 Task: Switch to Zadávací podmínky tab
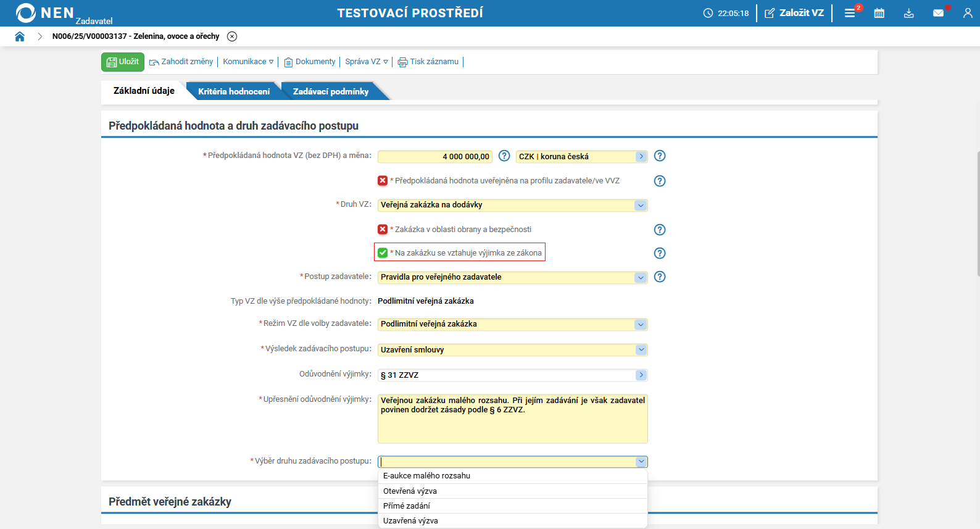pos(331,91)
